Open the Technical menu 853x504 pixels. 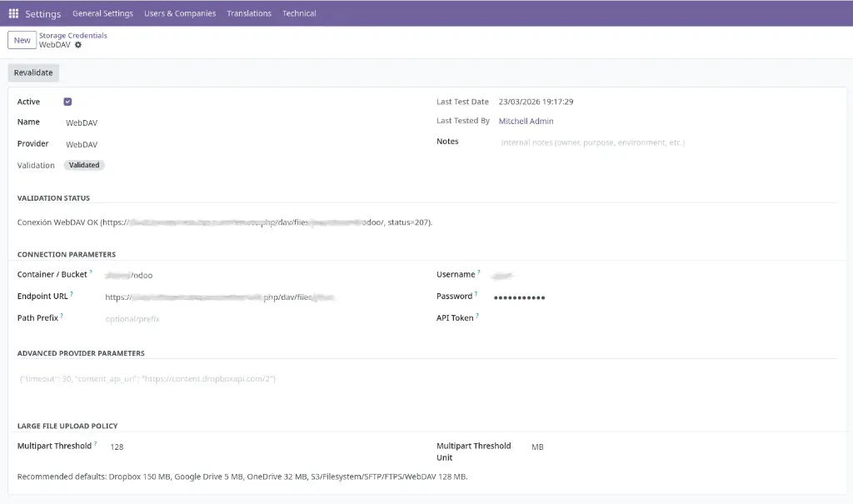coord(299,13)
